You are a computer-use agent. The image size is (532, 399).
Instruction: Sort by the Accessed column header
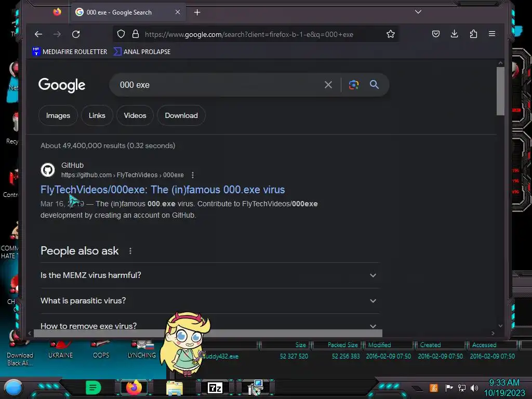tap(493, 345)
